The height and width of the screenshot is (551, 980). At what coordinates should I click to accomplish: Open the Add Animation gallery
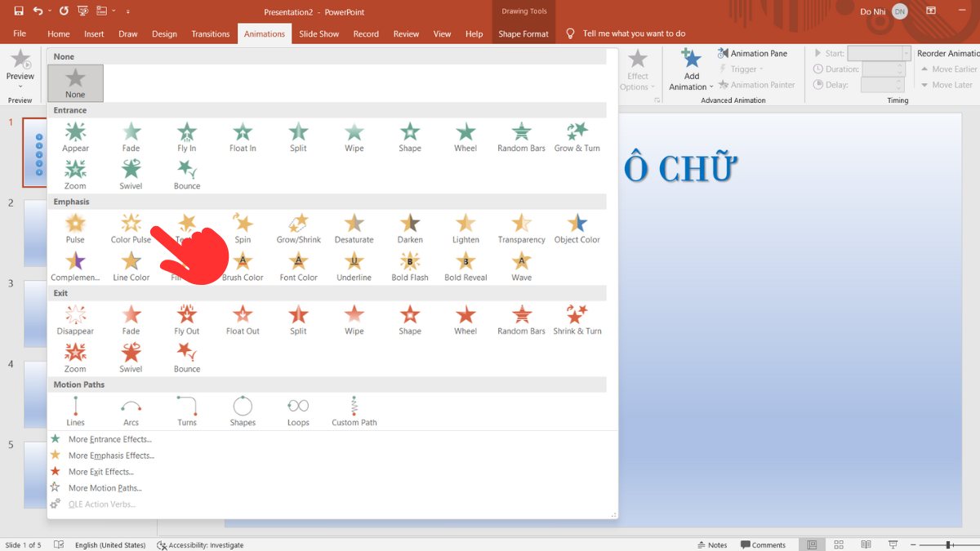coord(691,70)
